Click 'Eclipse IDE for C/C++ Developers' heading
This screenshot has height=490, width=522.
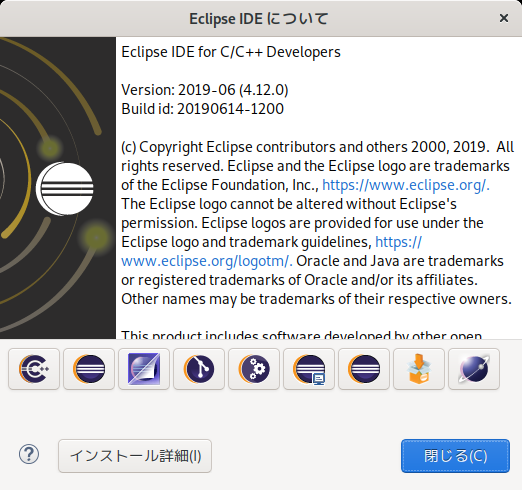231,52
